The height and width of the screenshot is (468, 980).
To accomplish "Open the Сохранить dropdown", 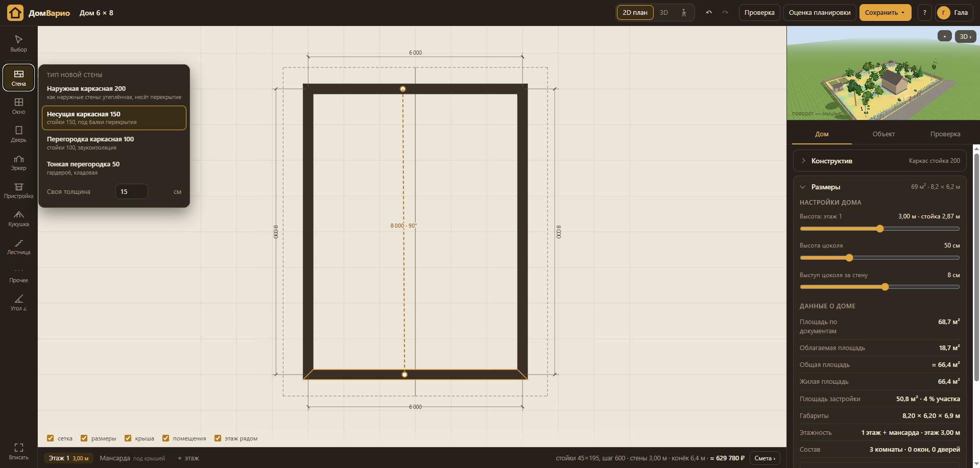I will [x=885, y=12].
